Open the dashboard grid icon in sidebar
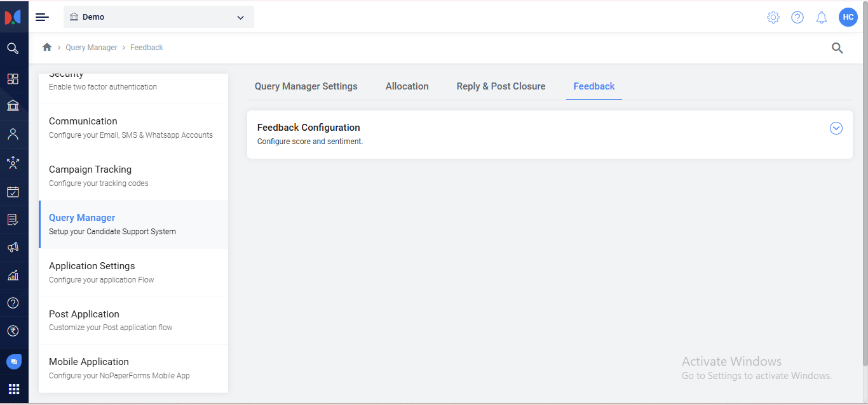Image resolution: width=868 pixels, height=405 pixels. pos(13,79)
